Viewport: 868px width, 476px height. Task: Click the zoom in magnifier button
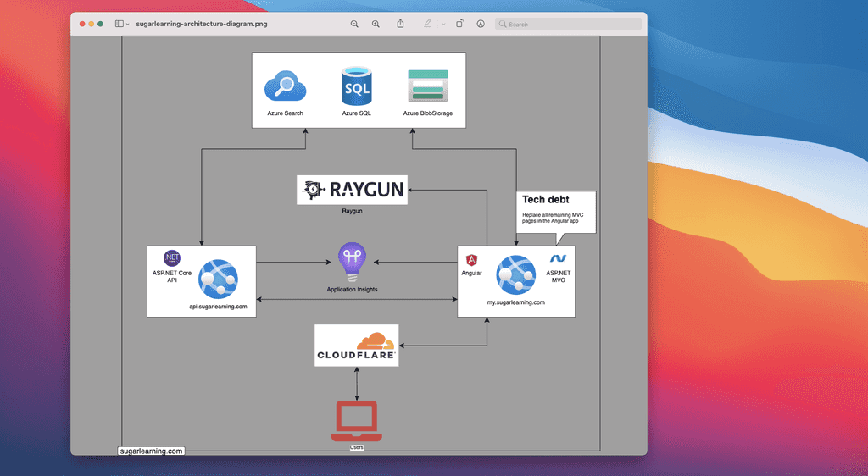click(x=376, y=24)
